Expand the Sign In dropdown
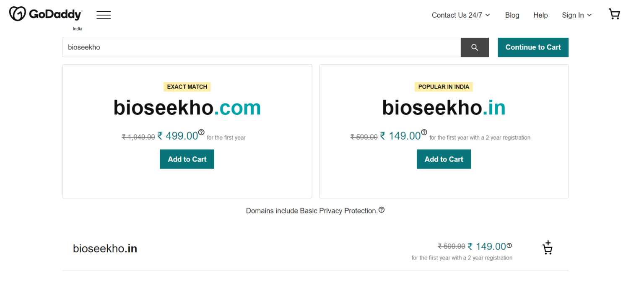Viewport: 644px width, 283px height. coord(576,15)
